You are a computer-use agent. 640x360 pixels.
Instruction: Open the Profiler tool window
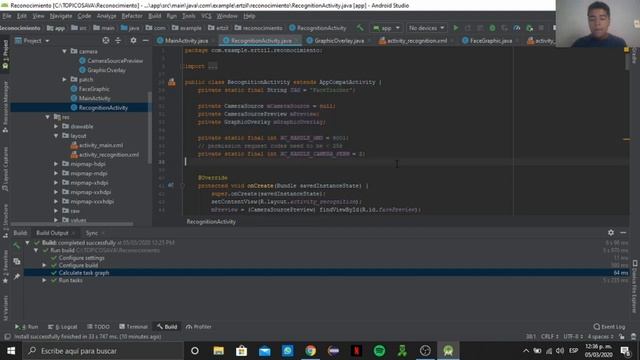point(198,327)
